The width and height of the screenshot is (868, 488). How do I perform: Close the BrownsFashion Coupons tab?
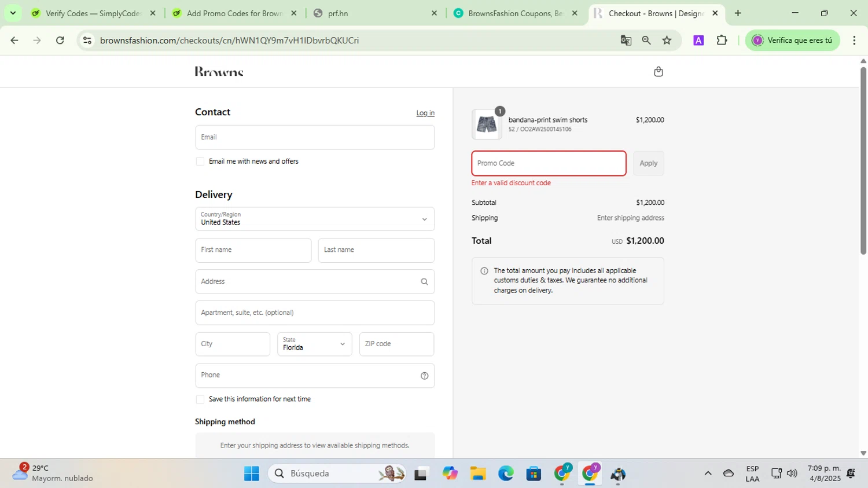pyautogui.click(x=575, y=13)
